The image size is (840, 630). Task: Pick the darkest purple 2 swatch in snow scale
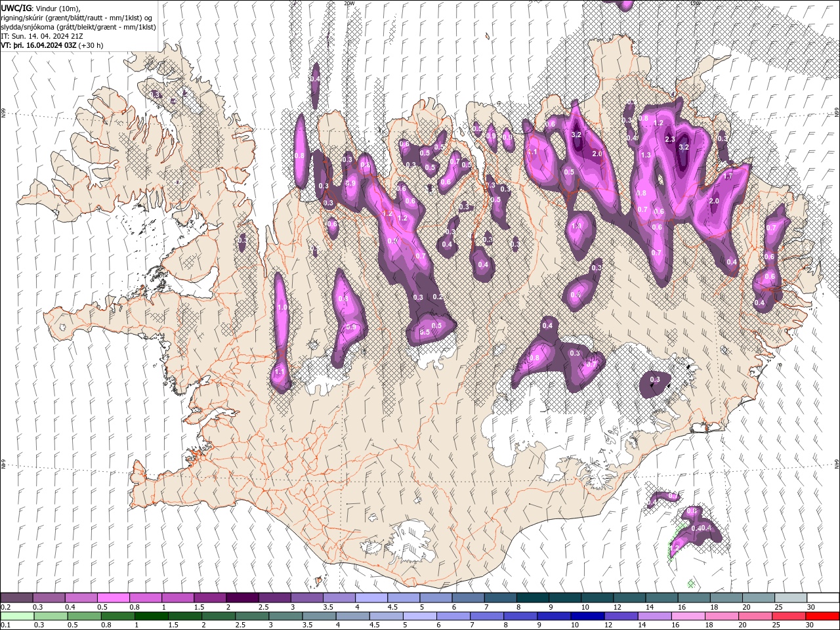[x=242, y=598]
